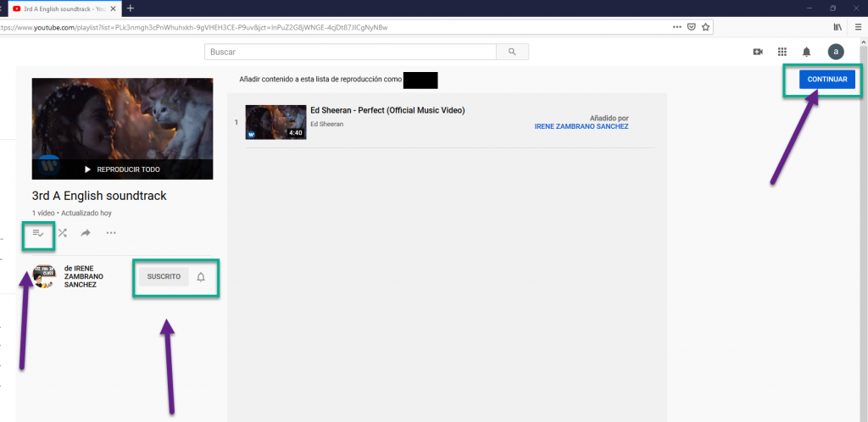This screenshot has height=422, width=868.
Task: Toggle the SUSCRITO subscription button
Action: [x=164, y=277]
